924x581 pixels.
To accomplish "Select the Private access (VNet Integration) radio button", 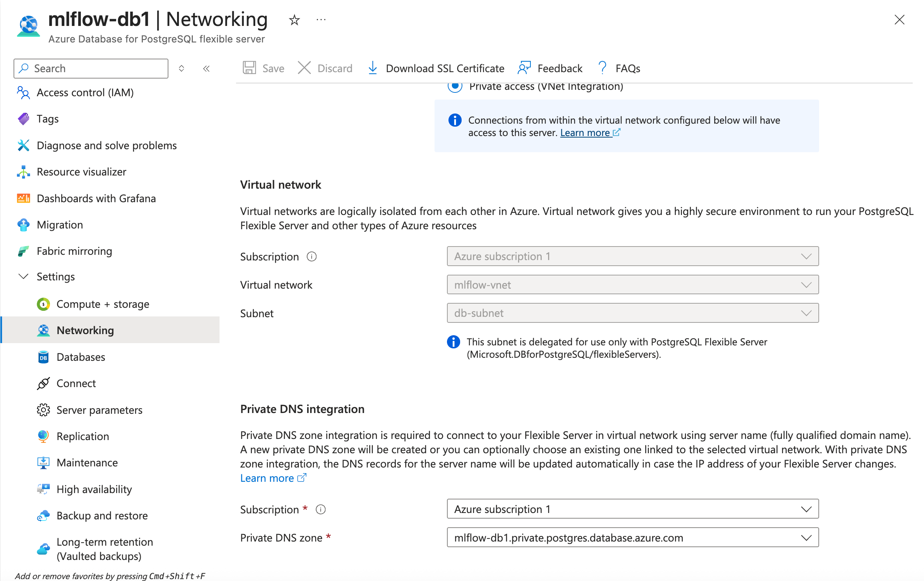I will tap(455, 87).
